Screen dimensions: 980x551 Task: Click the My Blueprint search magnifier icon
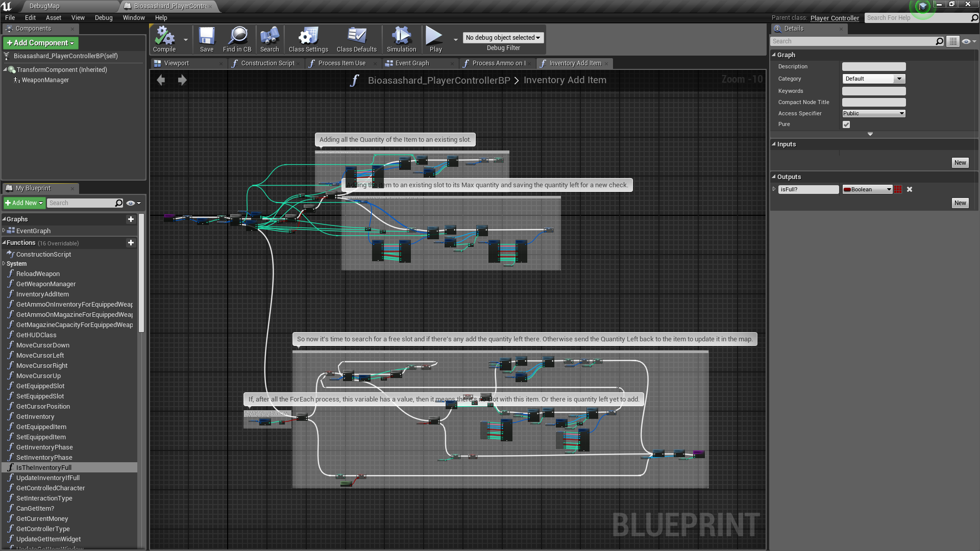pos(119,203)
